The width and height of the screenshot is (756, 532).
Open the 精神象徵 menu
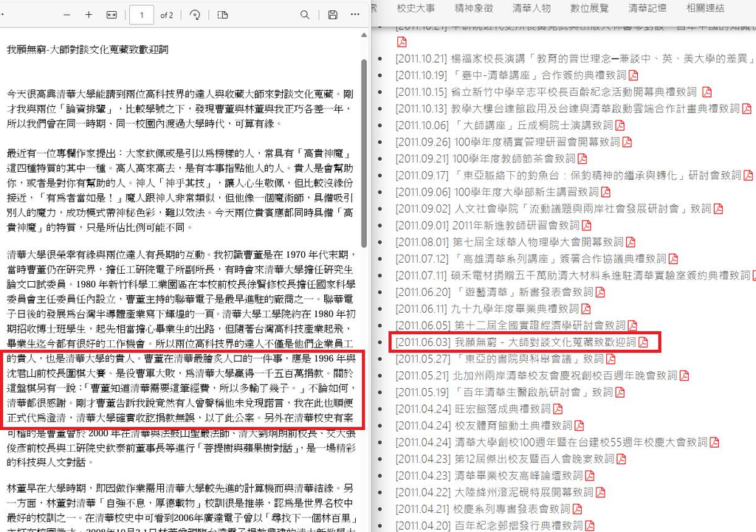473,8
